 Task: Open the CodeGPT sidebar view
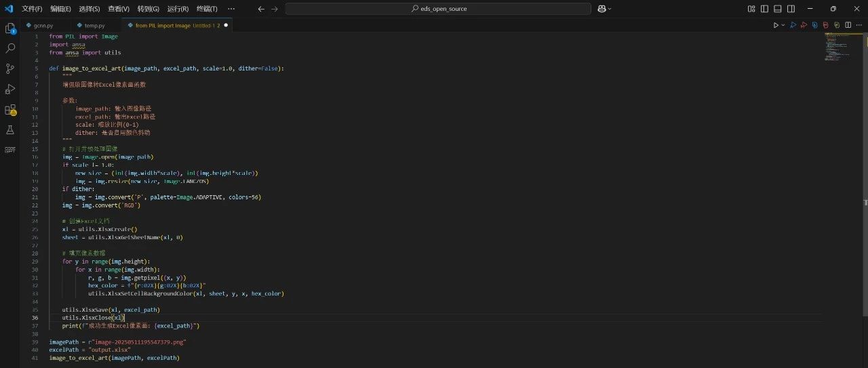pos(10,149)
